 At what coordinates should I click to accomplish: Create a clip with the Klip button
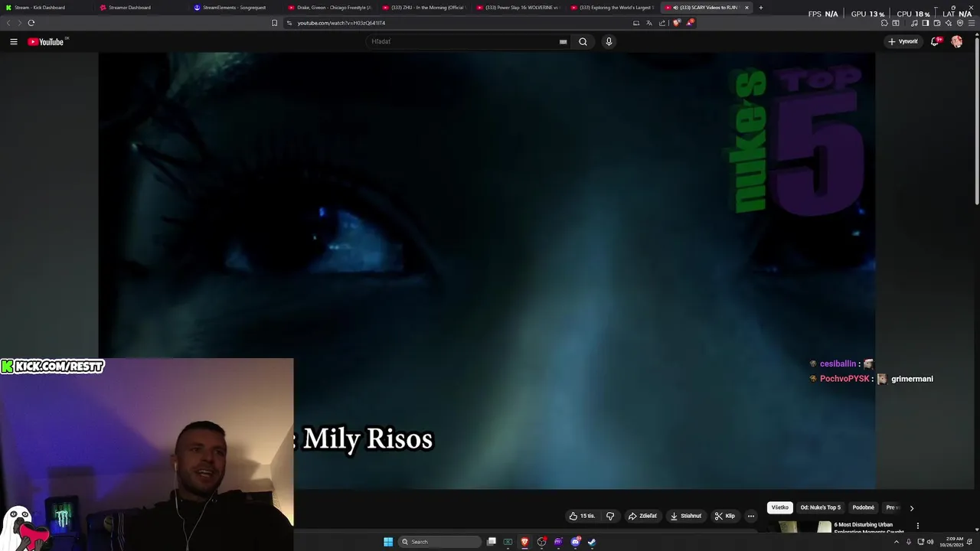725,516
